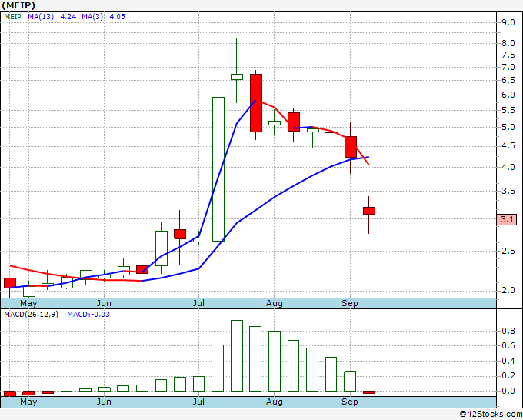Click the MA(3) legend label
This screenshot has width=523, height=420.
click(x=92, y=17)
